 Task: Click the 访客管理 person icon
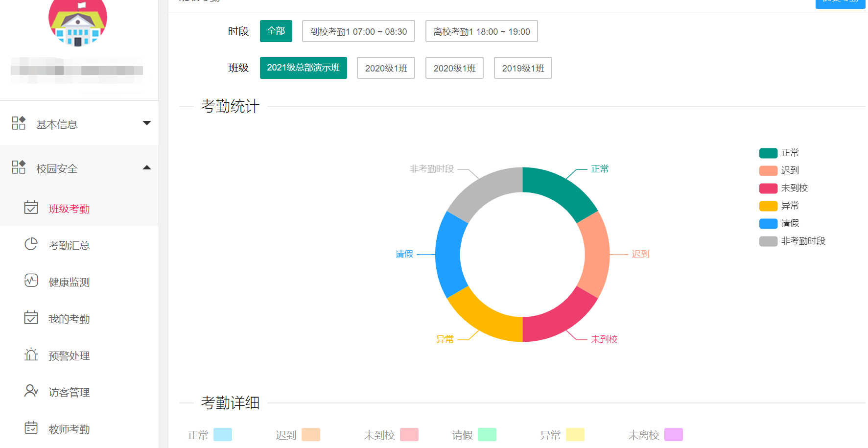(31, 391)
